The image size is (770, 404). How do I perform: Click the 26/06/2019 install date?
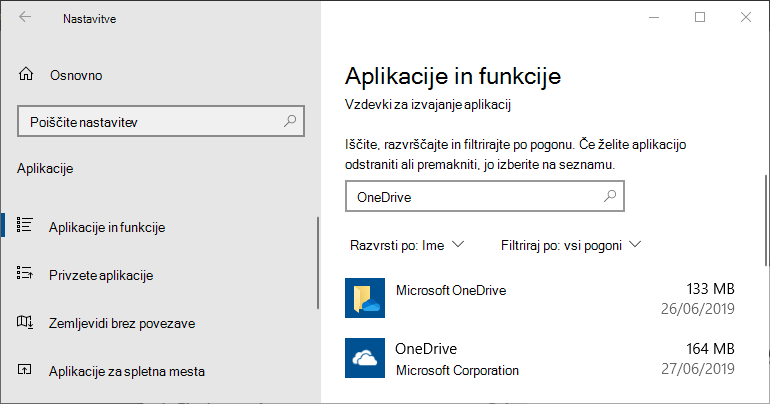698,309
